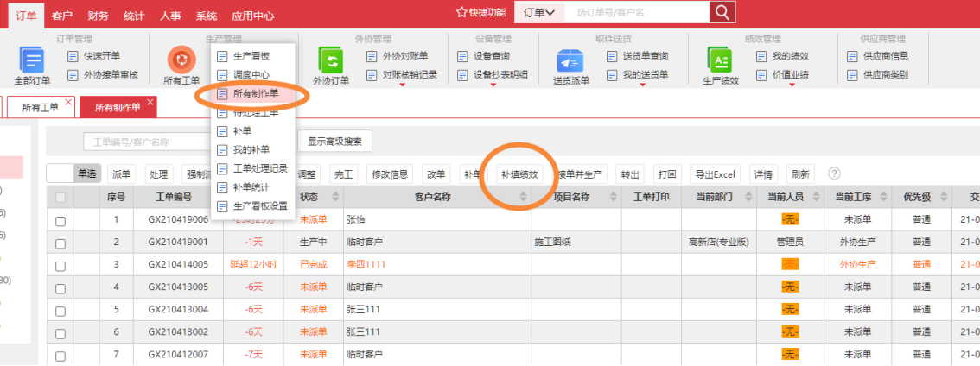
Task: Open 价值业绩 in ribbon
Action: pos(782,75)
